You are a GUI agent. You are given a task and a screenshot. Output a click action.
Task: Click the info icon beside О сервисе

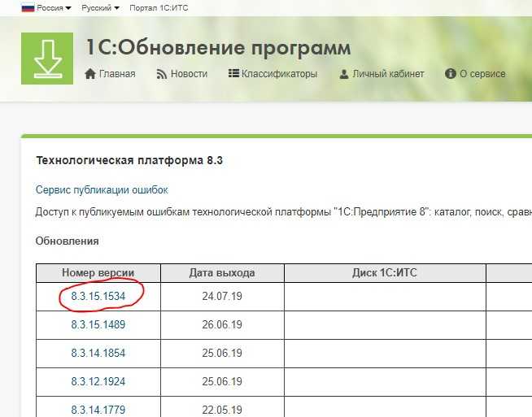tap(450, 73)
